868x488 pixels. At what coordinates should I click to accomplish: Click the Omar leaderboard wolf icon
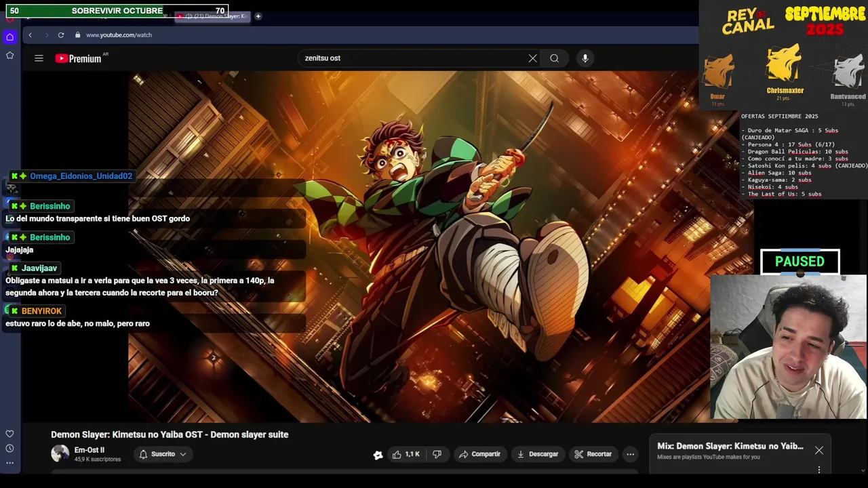[x=718, y=71]
